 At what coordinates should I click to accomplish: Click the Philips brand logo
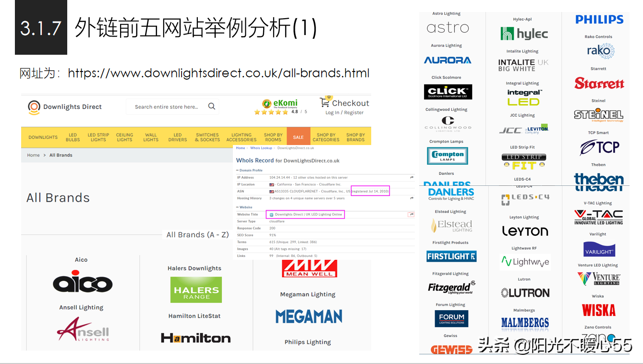[599, 20]
